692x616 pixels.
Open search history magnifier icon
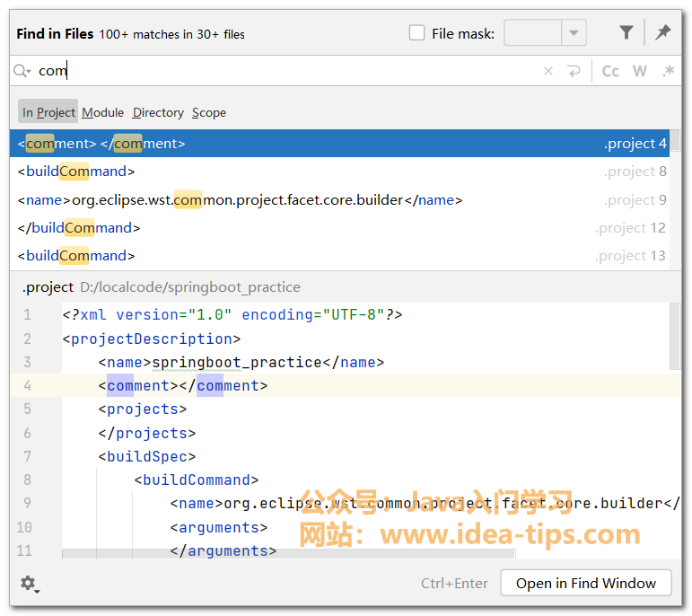coord(22,72)
